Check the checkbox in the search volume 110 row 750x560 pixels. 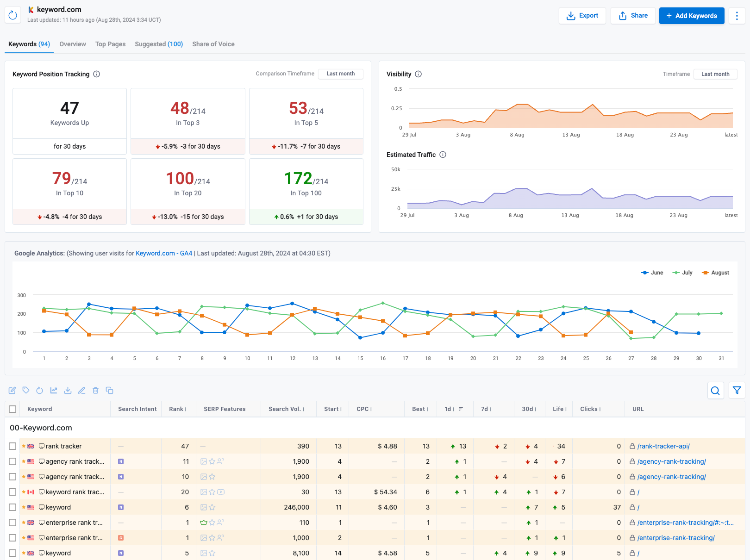pos(12,523)
